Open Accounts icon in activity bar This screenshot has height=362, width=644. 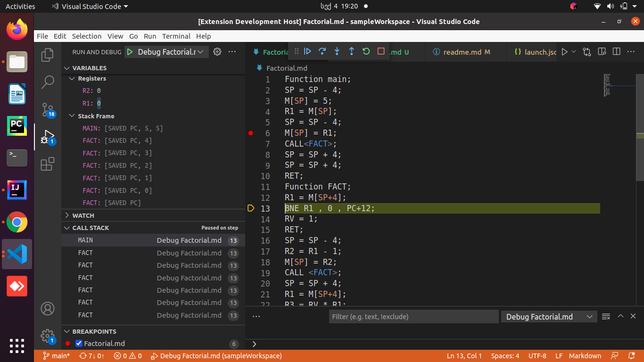[x=48, y=309]
